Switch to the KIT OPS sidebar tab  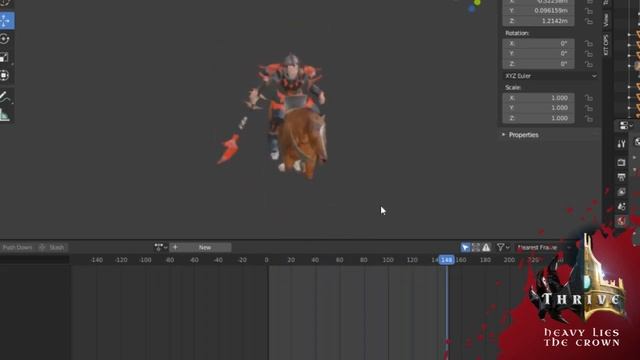606,44
